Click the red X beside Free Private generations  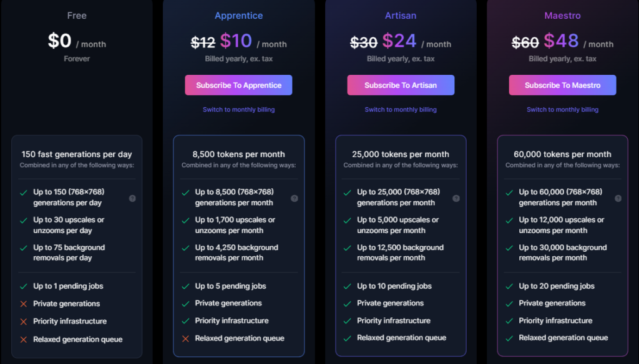pyautogui.click(x=24, y=304)
